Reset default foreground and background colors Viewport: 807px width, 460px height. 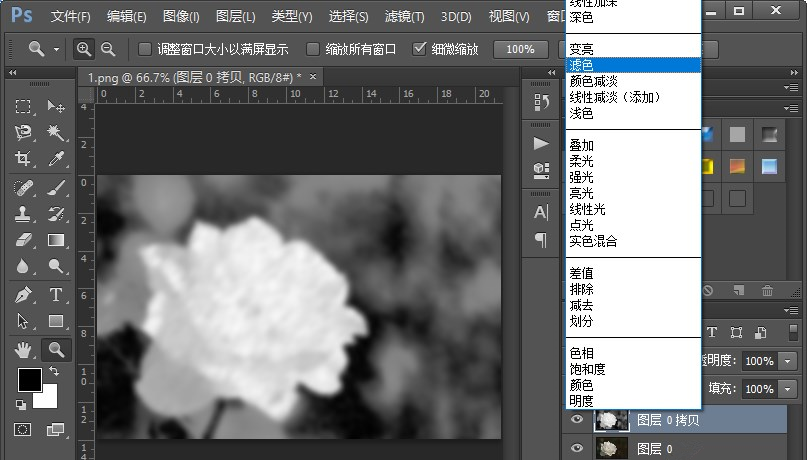[x=21, y=405]
